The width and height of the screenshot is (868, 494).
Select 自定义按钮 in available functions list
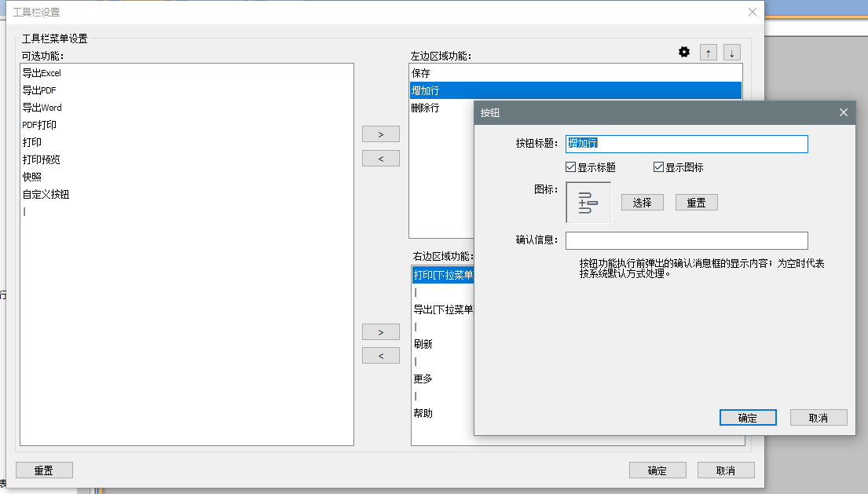pos(46,194)
